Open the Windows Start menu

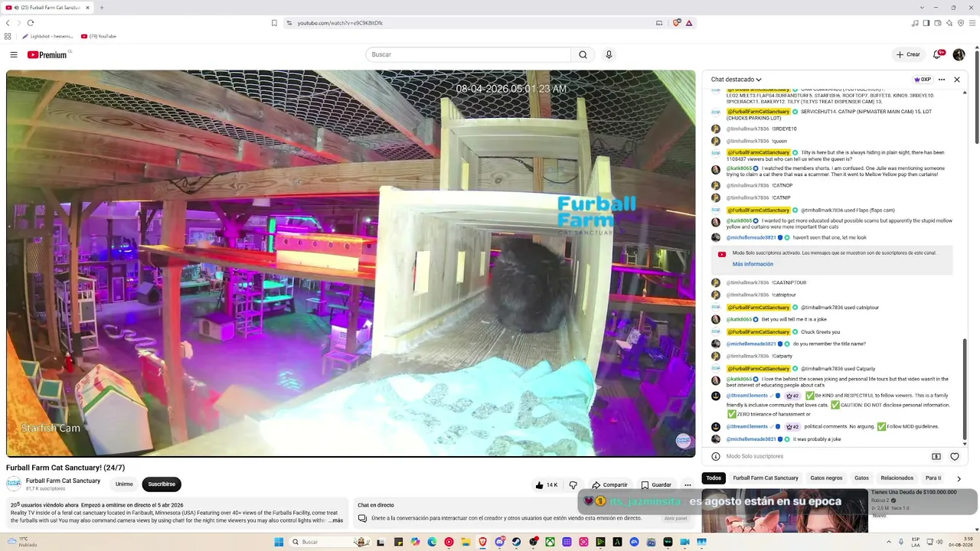pos(279,542)
